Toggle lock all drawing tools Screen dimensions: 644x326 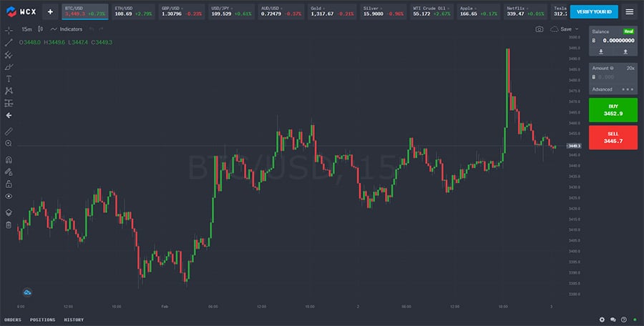pyautogui.click(x=9, y=184)
